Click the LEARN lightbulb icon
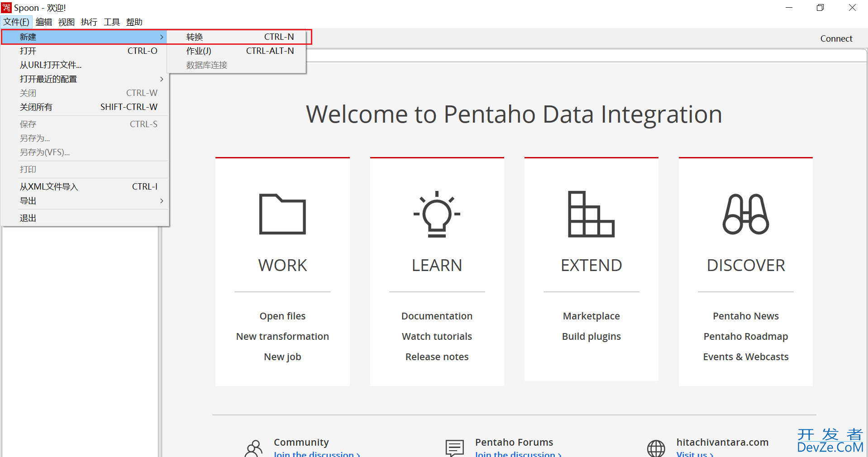 point(437,214)
